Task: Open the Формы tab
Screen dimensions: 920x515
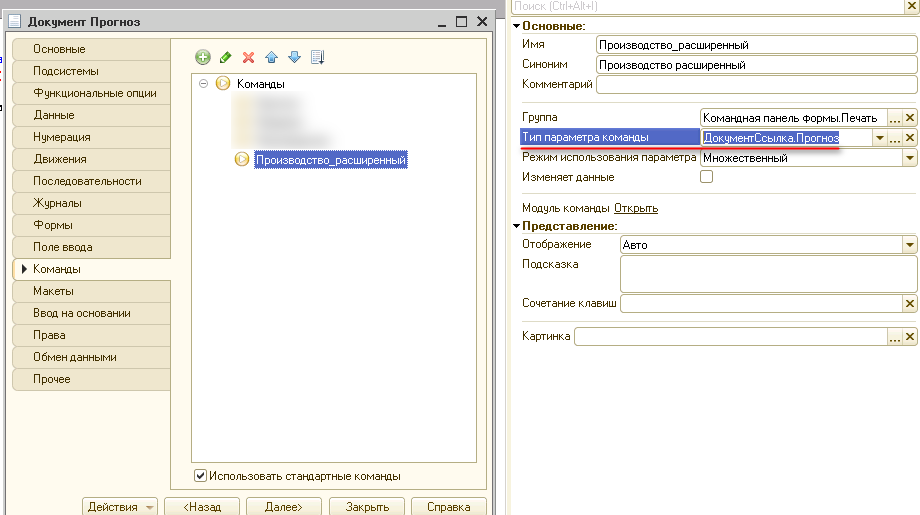Action: pyautogui.click(x=53, y=225)
